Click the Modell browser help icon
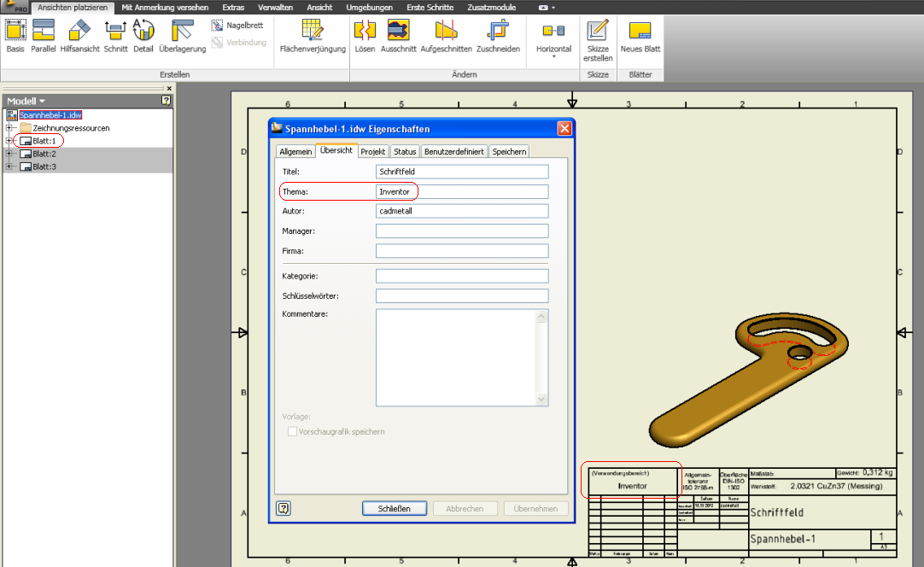 [167, 101]
